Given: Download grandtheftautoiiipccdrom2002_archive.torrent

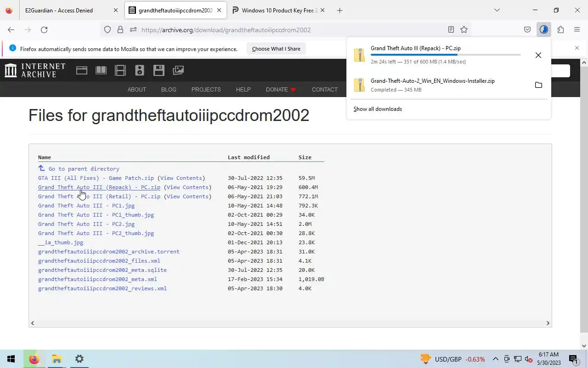Looking at the screenshot, I should [109, 252].
